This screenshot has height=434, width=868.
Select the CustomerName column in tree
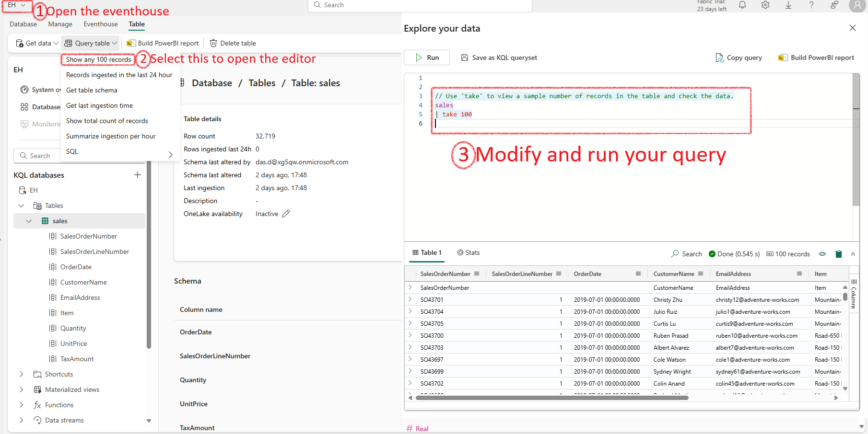click(x=83, y=282)
